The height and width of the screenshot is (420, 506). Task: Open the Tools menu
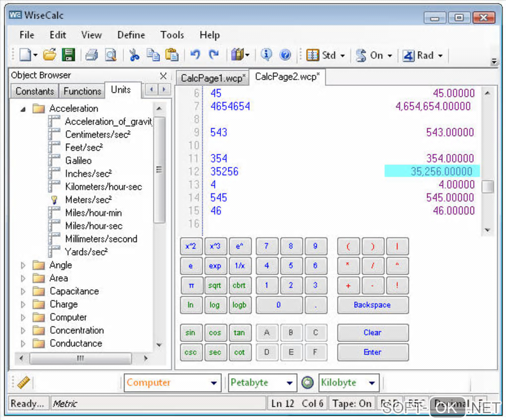tap(172, 35)
